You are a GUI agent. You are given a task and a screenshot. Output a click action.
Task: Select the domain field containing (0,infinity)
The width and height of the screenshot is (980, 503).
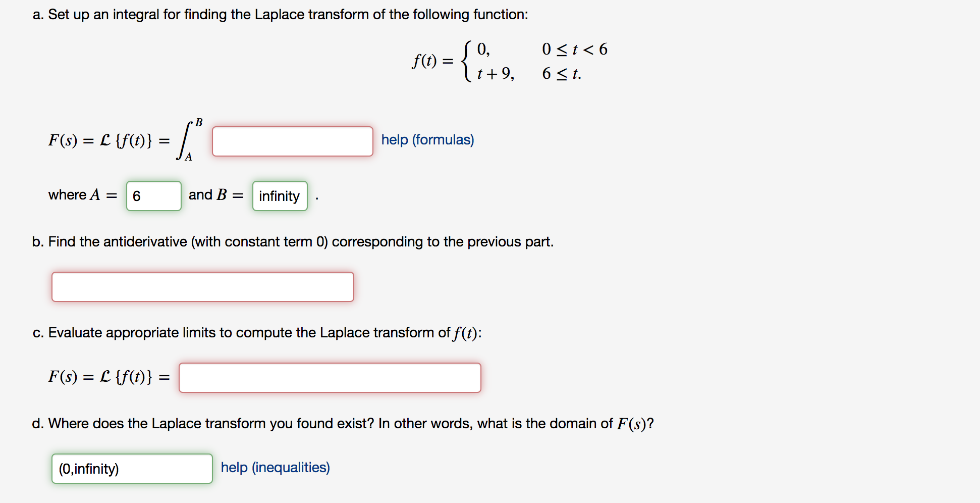point(132,469)
